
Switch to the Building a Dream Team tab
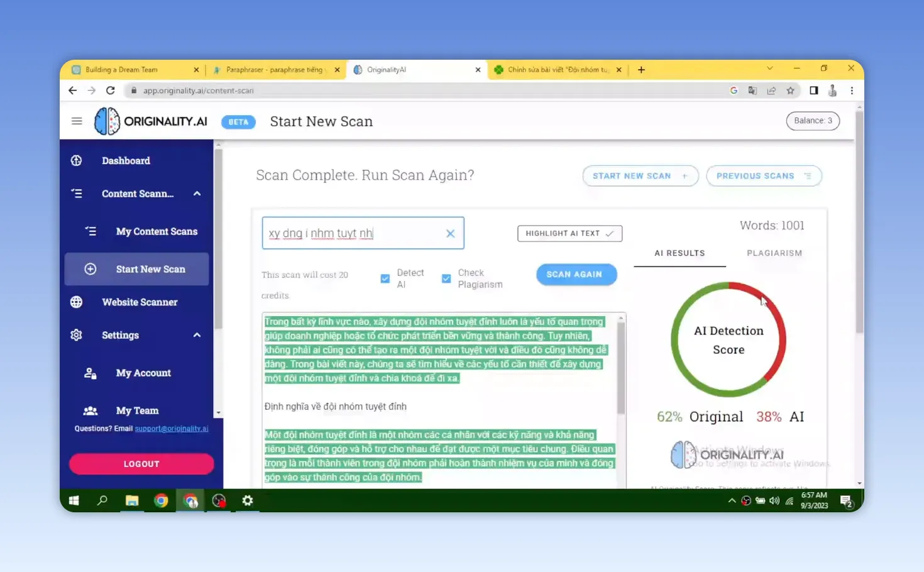click(135, 70)
